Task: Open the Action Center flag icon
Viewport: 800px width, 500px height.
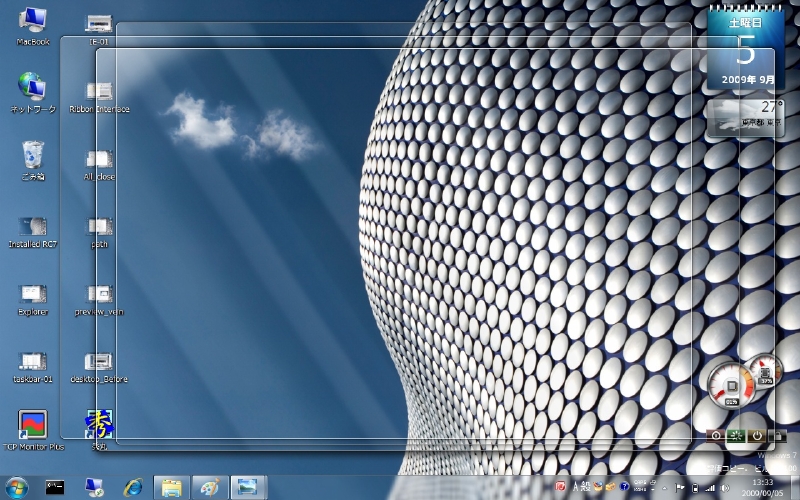Action: 680,488
